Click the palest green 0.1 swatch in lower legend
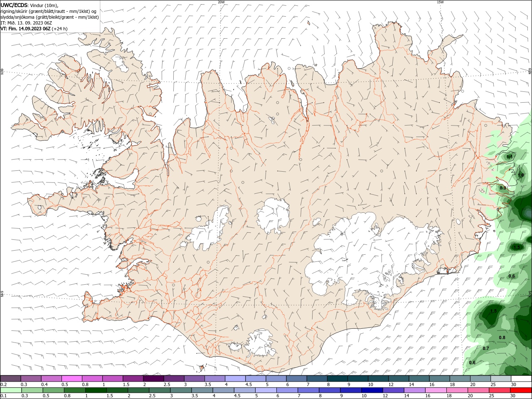Viewport: 532px width, 399px height. tap(11, 390)
